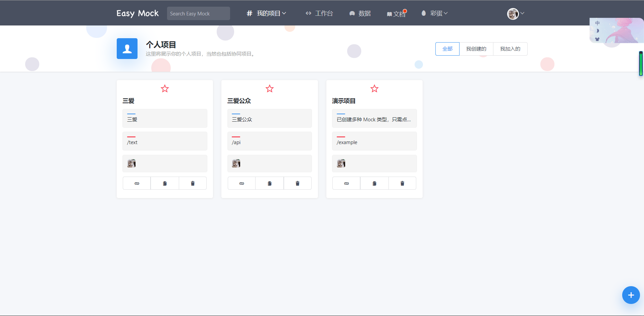Viewport: 644px width, 316px height.
Task: Focus the Search Easy Mock field
Action: pyautogui.click(x=199, y=13)
